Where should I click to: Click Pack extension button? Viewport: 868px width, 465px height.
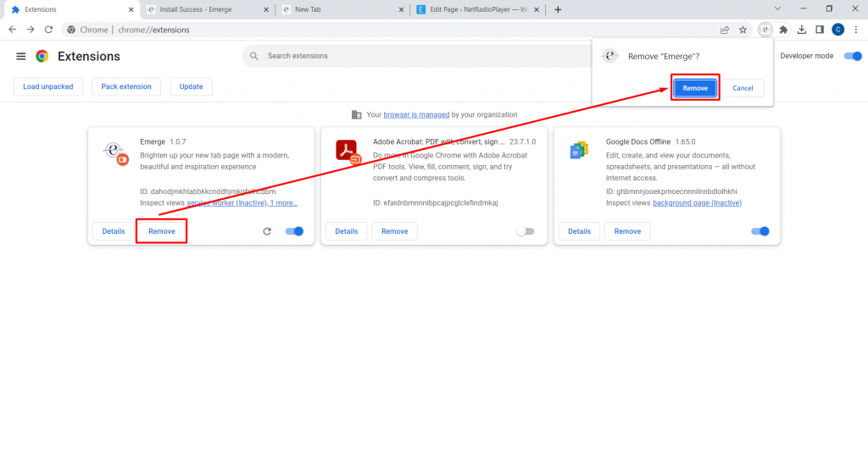pyautogui.click(x=126, y=86)
